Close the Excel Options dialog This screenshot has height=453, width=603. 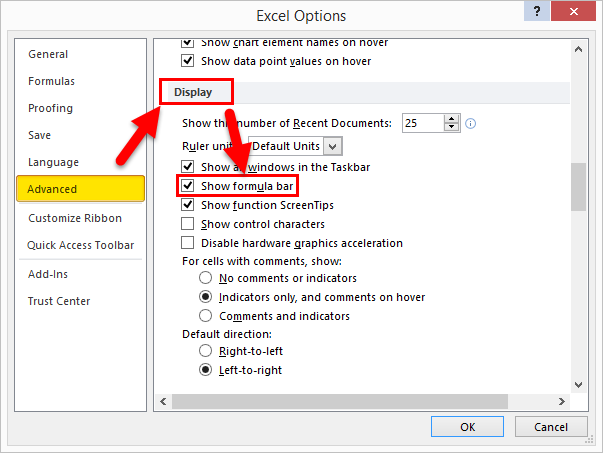coord(576,14)
